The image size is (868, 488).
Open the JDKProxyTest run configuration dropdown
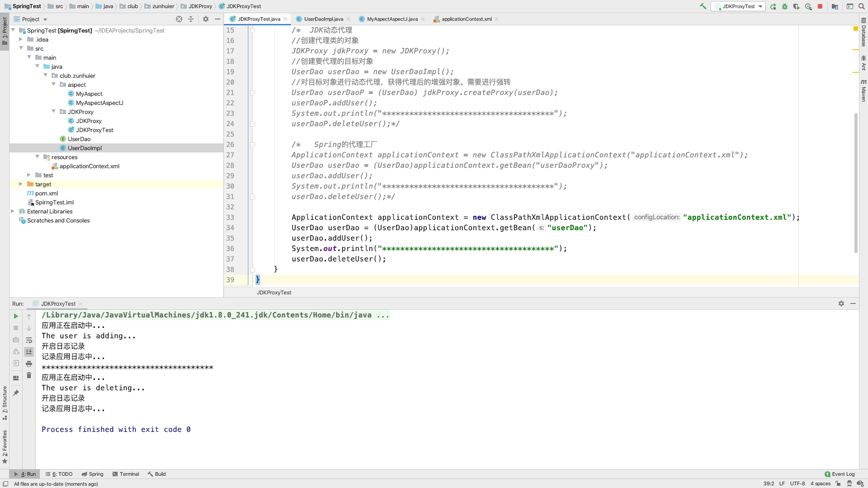click(x=738, y=6)
